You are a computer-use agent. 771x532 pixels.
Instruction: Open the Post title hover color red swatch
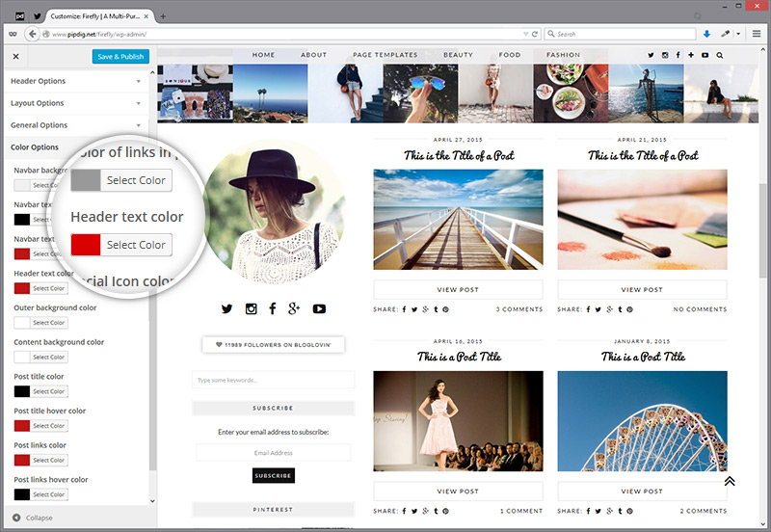21,426
